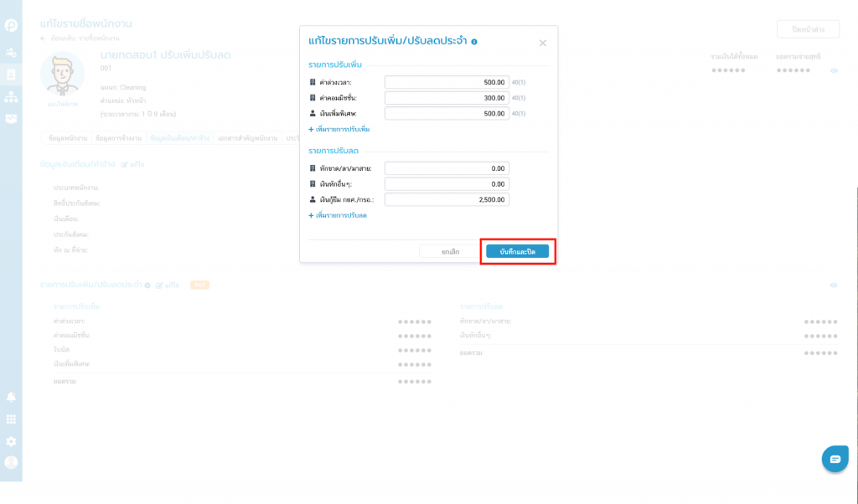Close the dialog with the X icon
The image size is (858, 504).
542,43
